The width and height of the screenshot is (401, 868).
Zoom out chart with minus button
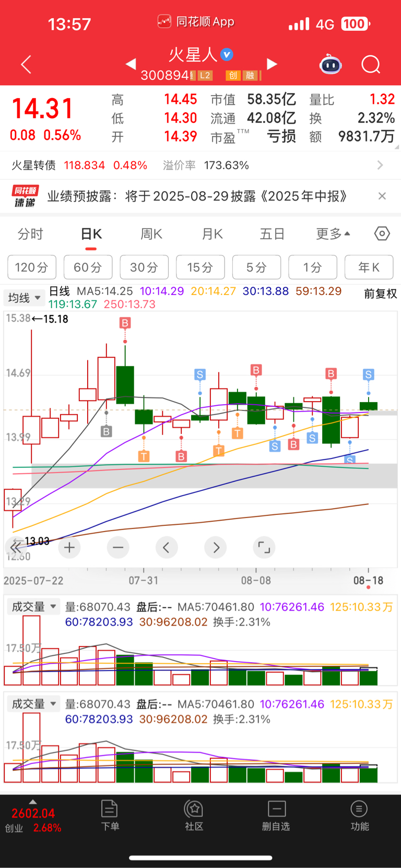pyautogui.click(x=118, y=547)
